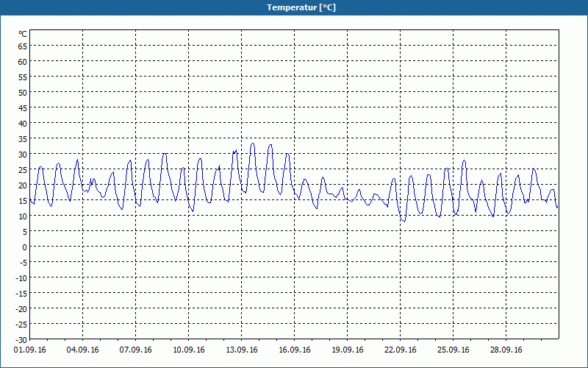Click the 45 y-axis label
Image resolution: width=588 pixels, height=368 pixels.
[x=23, y=108]
